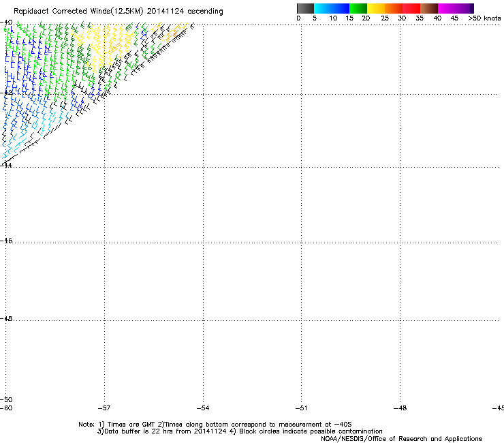Click the '-54' longitude axis label

(203, 408)
